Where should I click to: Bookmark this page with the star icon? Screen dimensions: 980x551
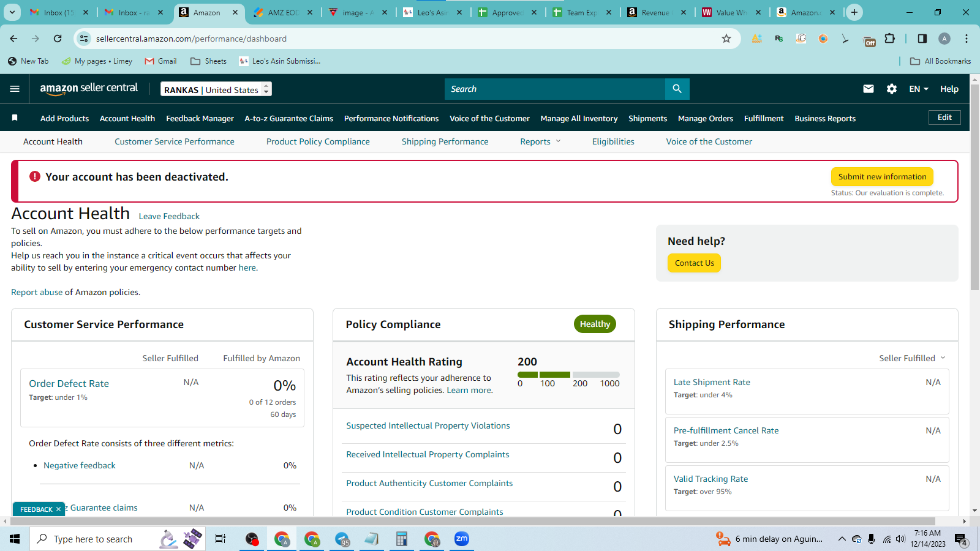point(726,39)
